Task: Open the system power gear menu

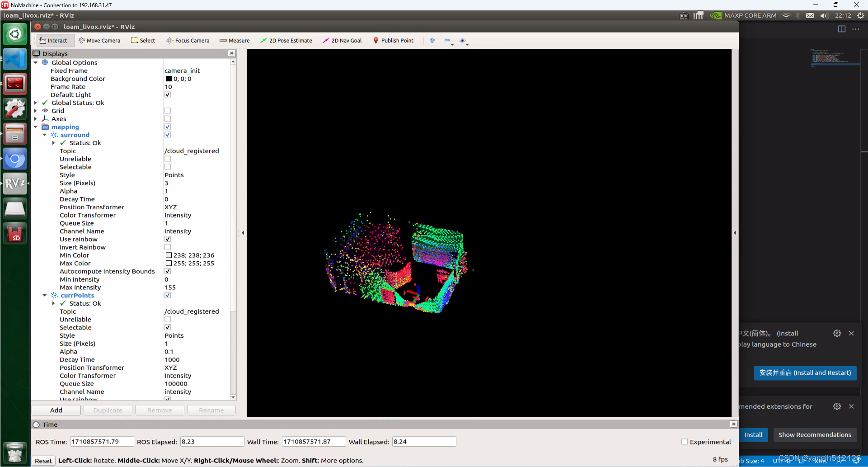Action: click(x=861, y=15)
